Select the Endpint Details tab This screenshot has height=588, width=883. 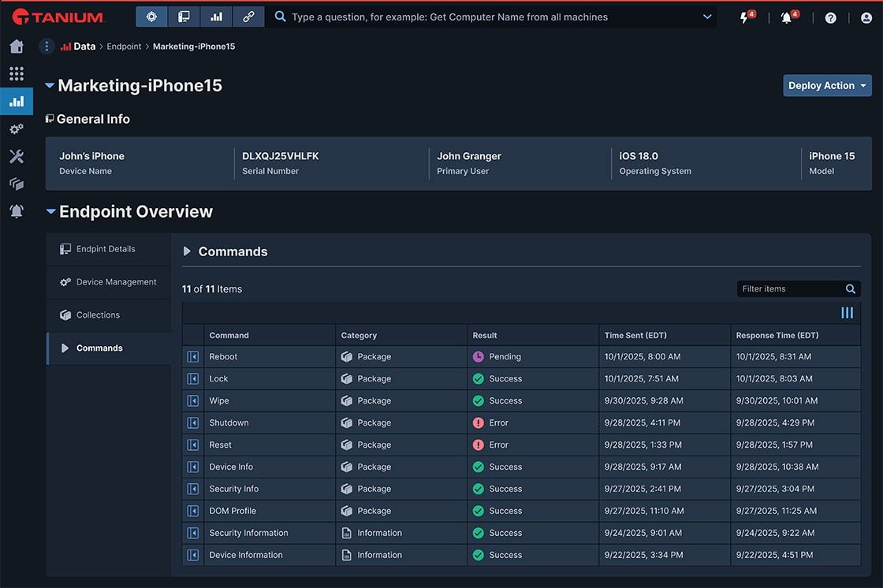[x=109, y=249]
